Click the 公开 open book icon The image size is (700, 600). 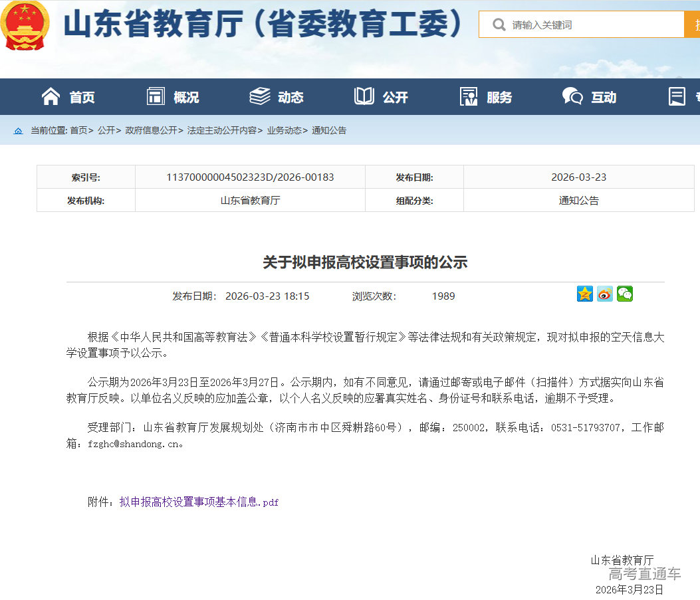tap(364, 97)
